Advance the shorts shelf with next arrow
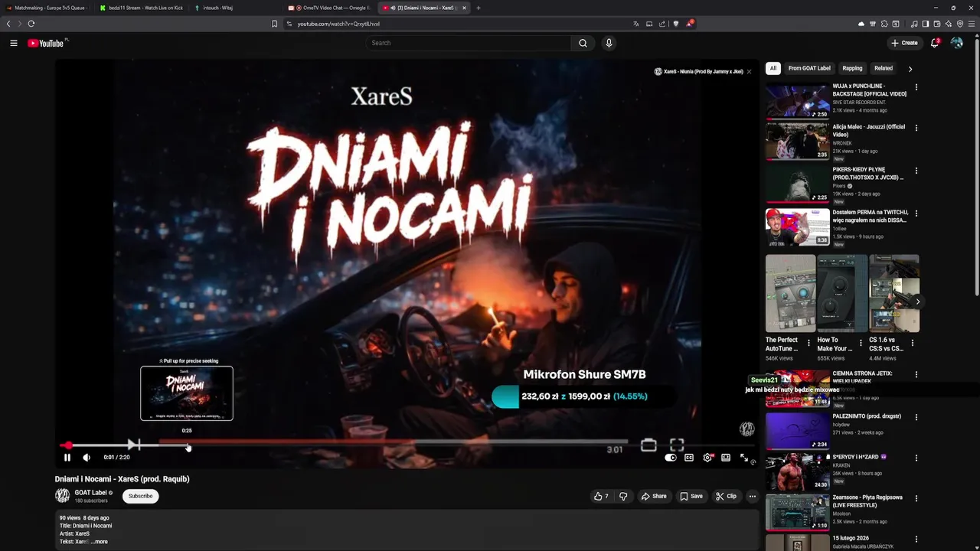The height and width of the screenshot is (551, 980). (917, 302)
